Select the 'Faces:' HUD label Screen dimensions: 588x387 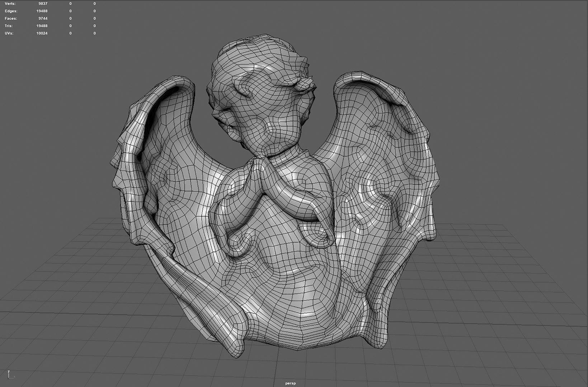coord(11,18)
